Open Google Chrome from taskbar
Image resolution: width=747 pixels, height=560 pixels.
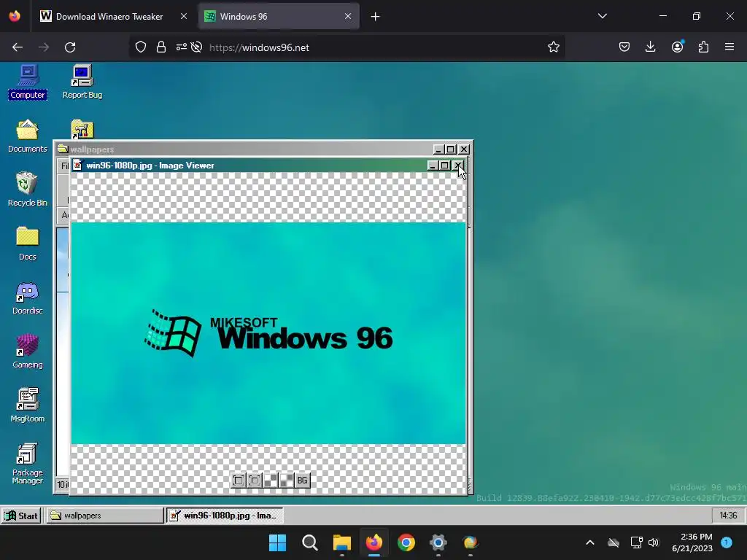(x=406, y=542)
